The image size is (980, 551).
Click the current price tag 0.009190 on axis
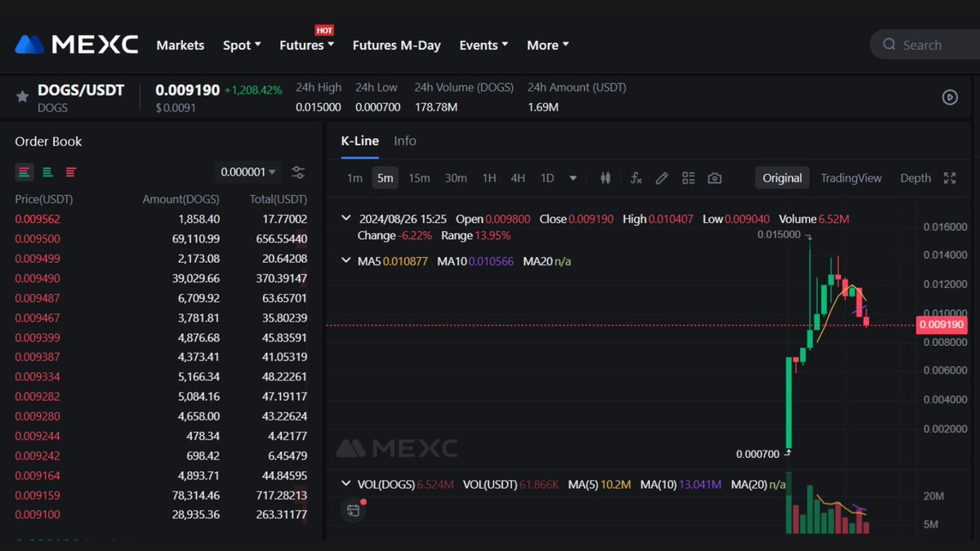point(942,325)
